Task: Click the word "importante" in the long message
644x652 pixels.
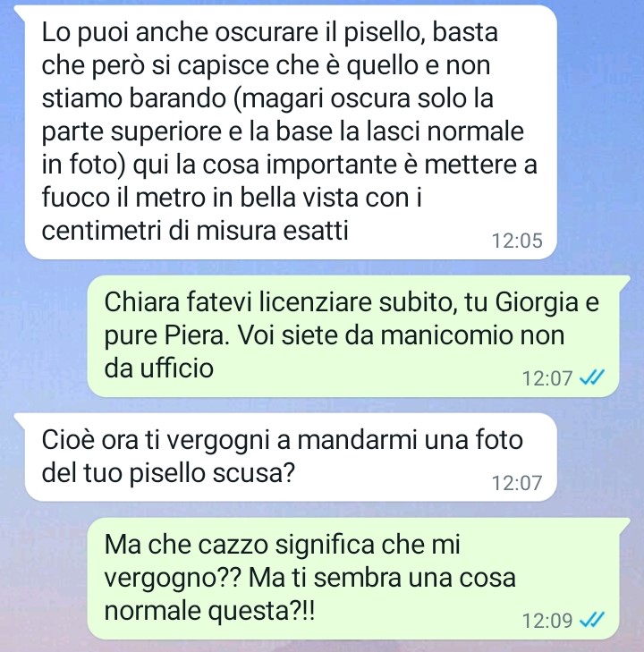Action: (331, 165)
